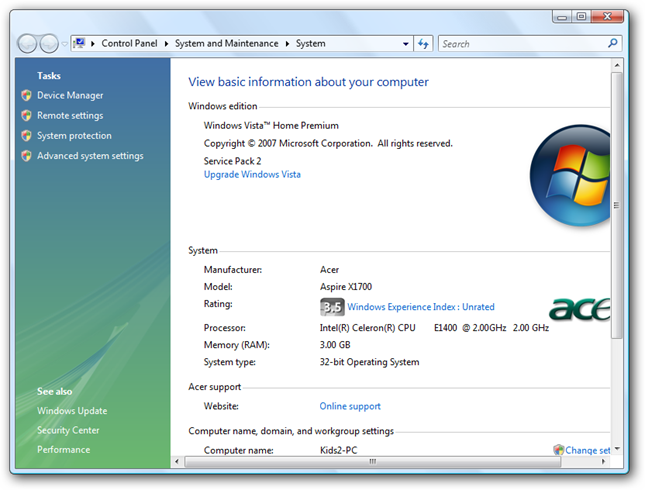Click shield icon next to Device Manager
The width and height of the screenshot is (645, 490).
[x=26, y=95]
